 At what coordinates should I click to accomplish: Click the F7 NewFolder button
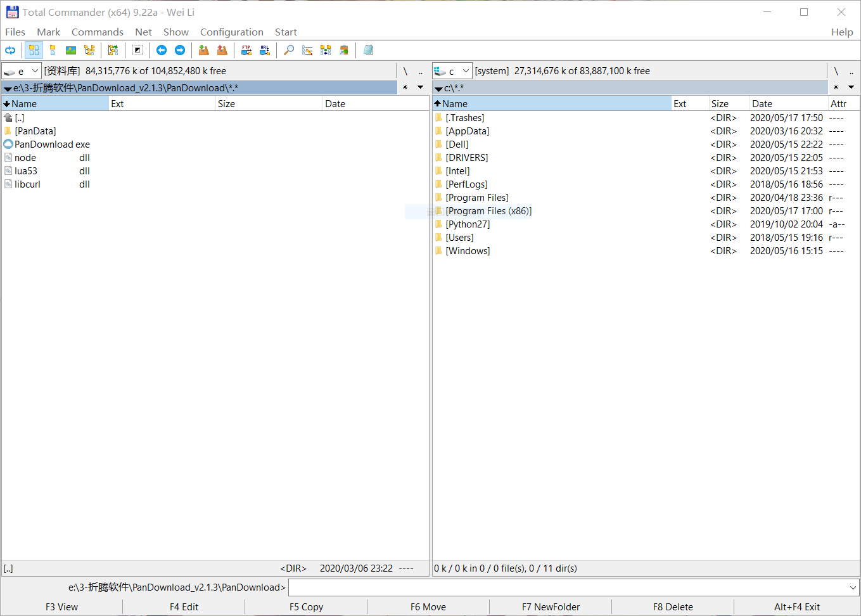point(551,606)
